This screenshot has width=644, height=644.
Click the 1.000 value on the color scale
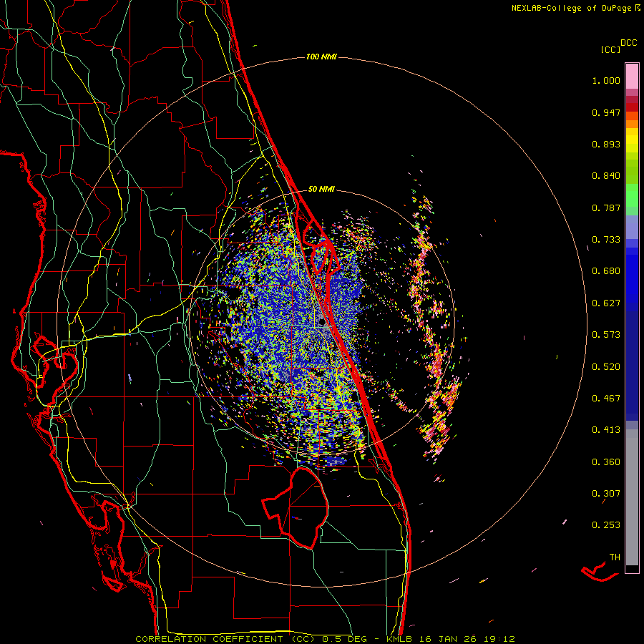(606, 80)
